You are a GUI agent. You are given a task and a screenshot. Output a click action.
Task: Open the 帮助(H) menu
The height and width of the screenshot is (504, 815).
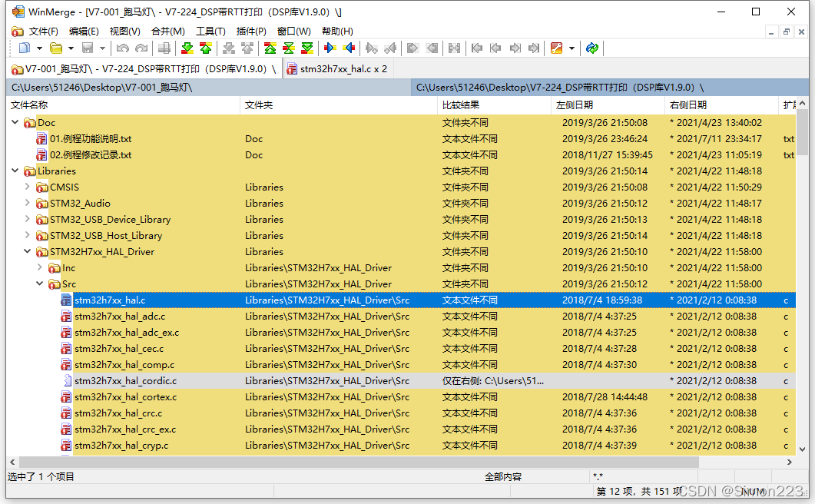337,31
